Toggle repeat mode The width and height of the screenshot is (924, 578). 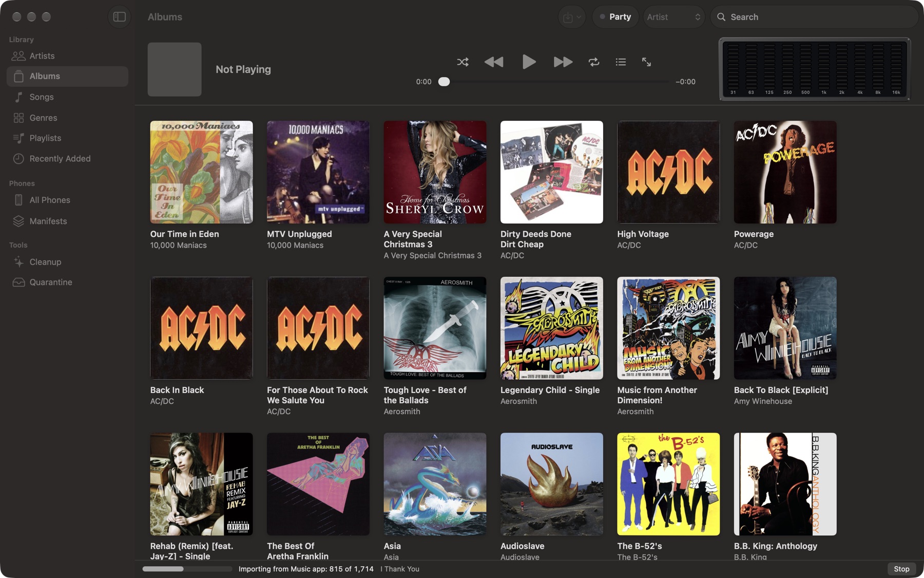coord(594,62)
